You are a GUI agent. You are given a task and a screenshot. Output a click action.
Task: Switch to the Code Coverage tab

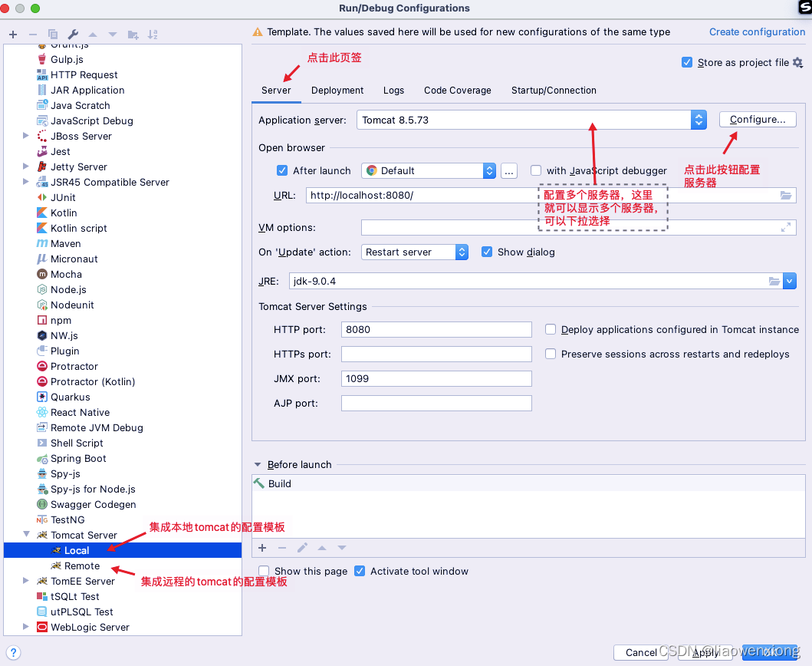point(457,91)
